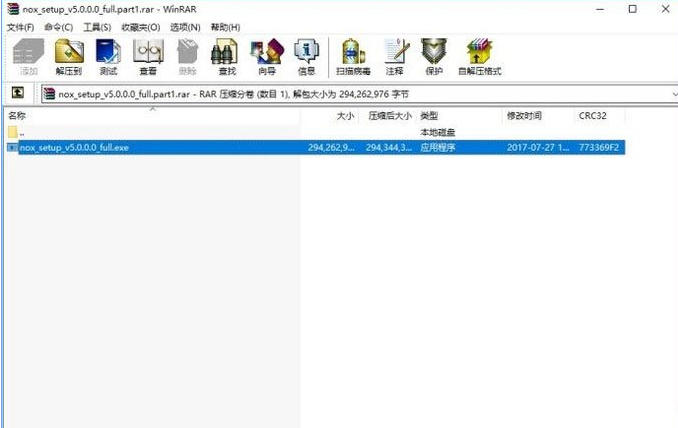Viewport: 678px width, 428px height.
Task: Open the 命令(C) menu
Action: click(x=58, y=27)
